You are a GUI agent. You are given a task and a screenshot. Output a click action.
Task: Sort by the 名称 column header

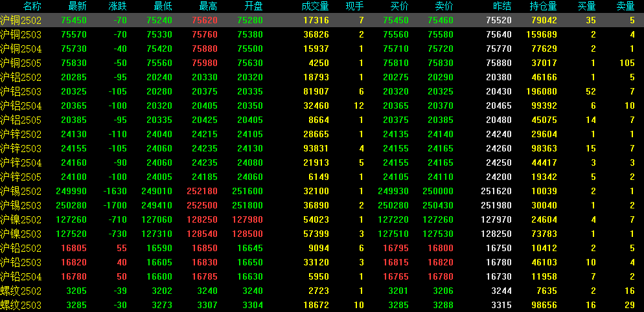tap(32, 6)
